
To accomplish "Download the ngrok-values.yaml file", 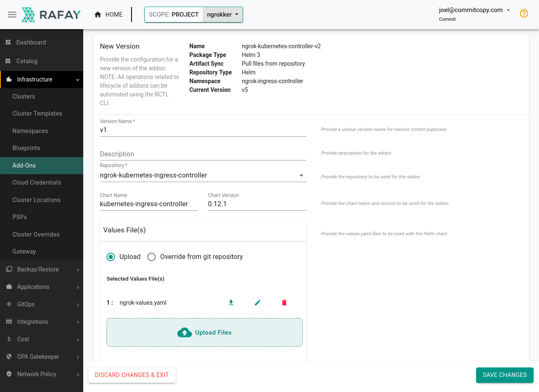I will (231, 303).
